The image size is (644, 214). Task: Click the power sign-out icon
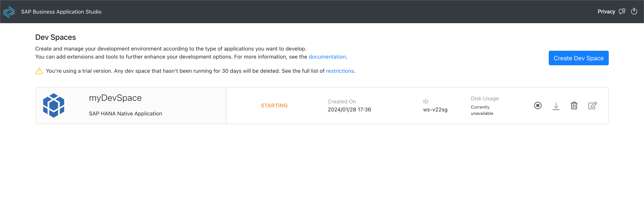(x=634, y=11)
